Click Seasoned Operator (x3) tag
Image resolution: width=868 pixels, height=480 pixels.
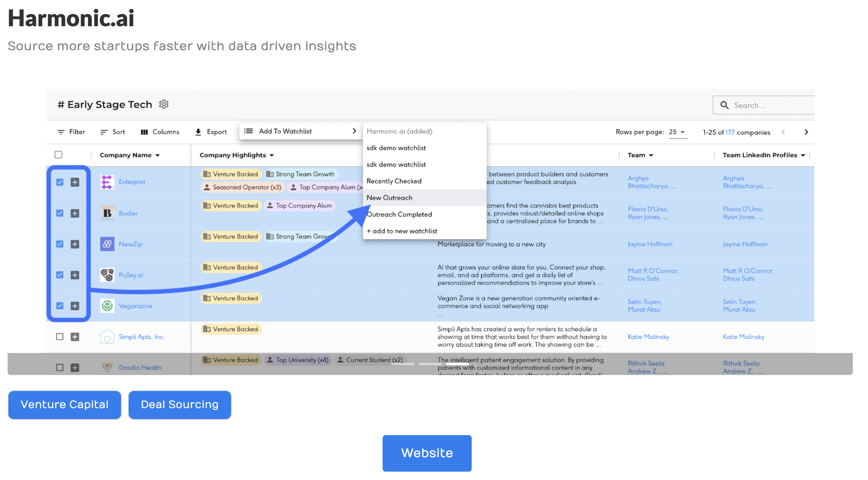click(x=243, y=187)
